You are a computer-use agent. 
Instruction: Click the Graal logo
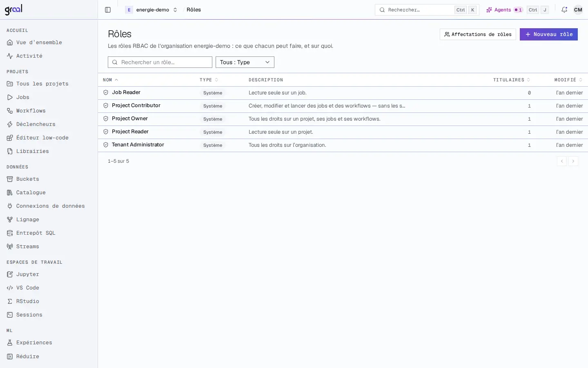tap(13, 9)
